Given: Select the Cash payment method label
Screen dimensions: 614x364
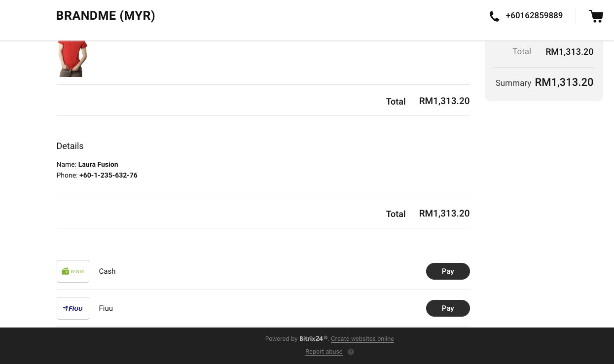Looking at the screenshot, I should point(107,271).
